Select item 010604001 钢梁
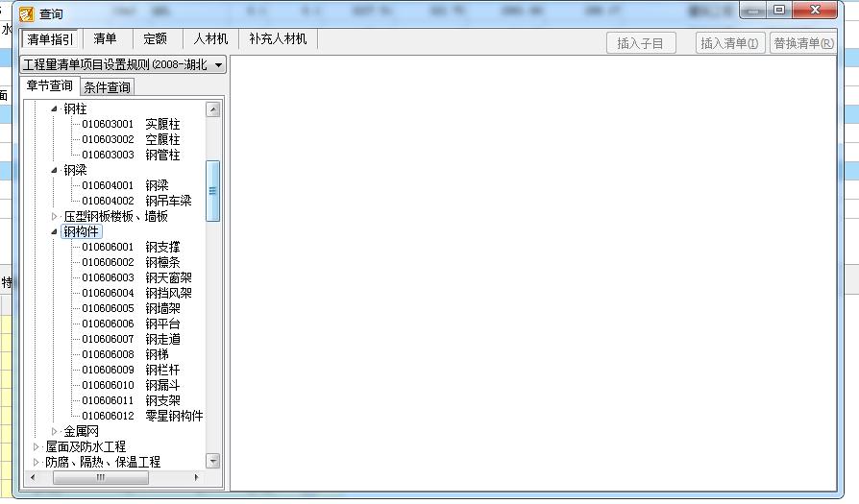 point(126,185)
